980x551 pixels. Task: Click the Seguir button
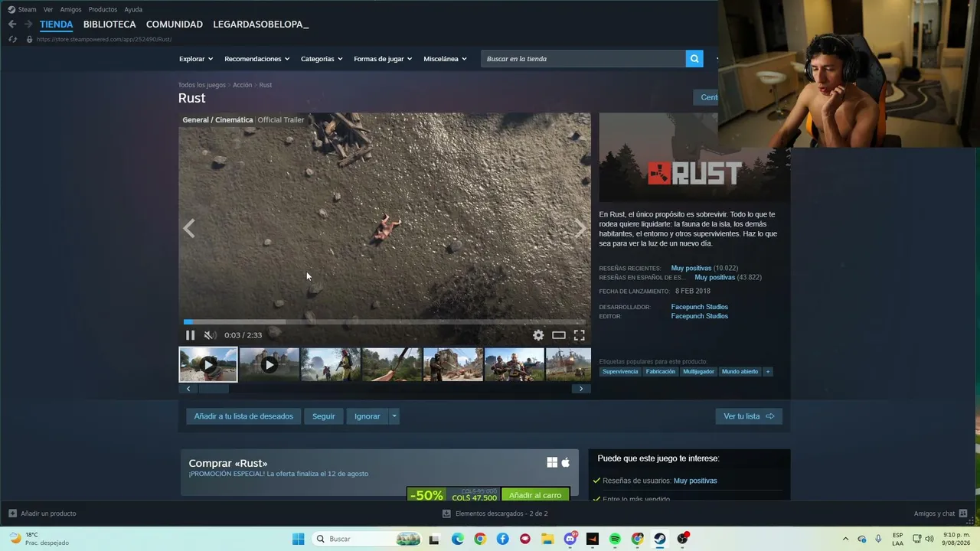click(x=323, y=416)
